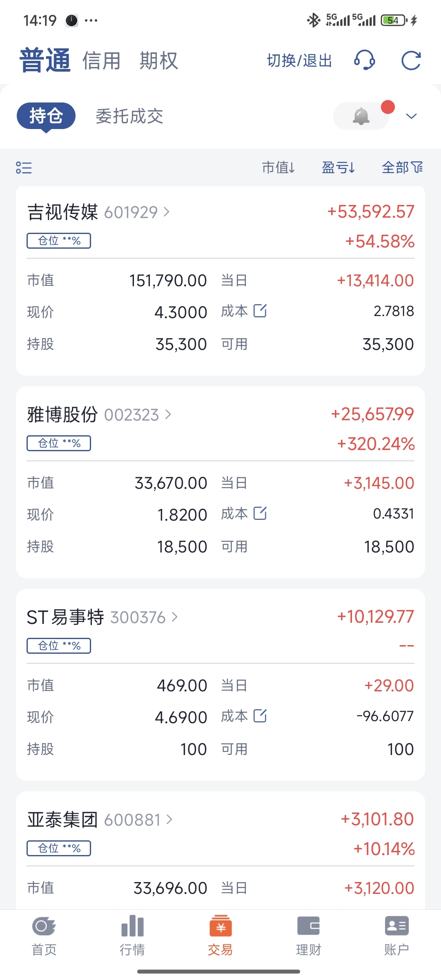This screenshot has height=980, width=441.
Task: Edit cost icon for 雅博股份
Action: (x=260, y=513)
